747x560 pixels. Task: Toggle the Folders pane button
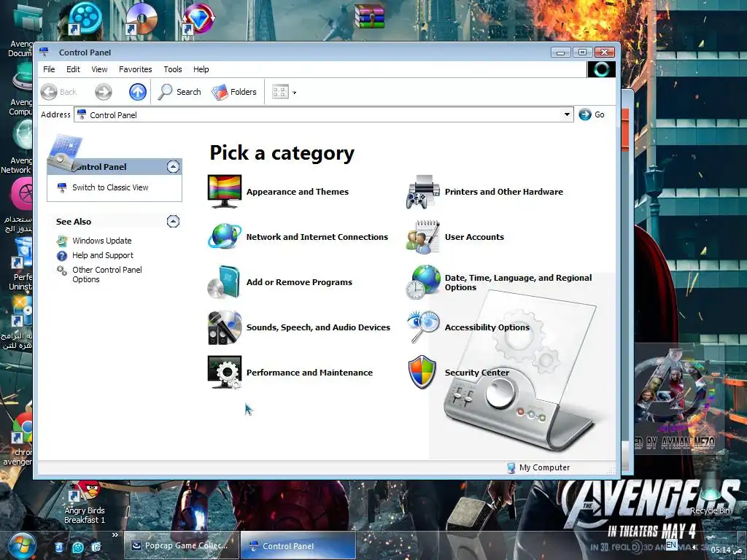[234, 92]
